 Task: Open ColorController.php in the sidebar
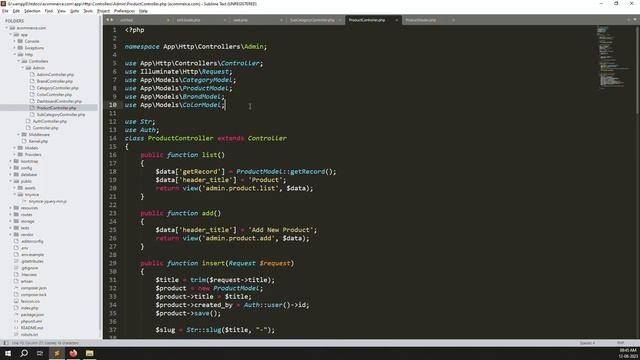tap(54, 94)
